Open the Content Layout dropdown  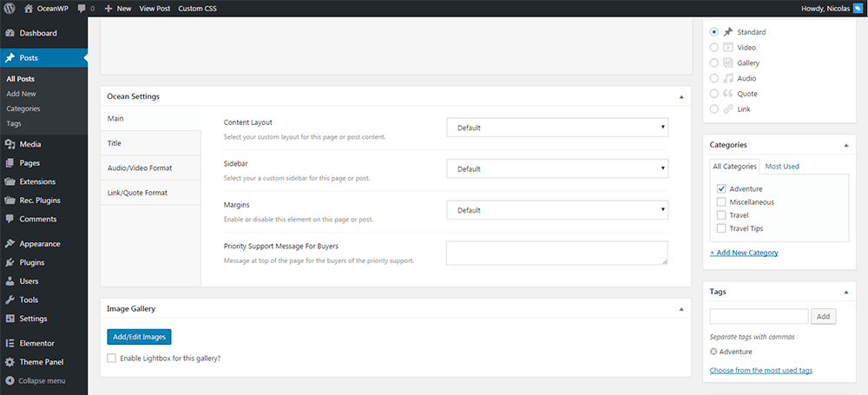[556, 128]
